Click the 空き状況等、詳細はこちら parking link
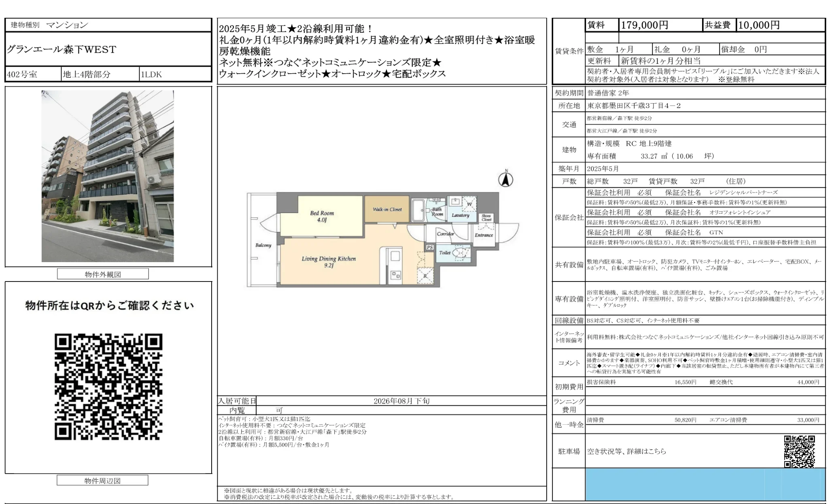The image size is (832, 504). pos(626,451)
